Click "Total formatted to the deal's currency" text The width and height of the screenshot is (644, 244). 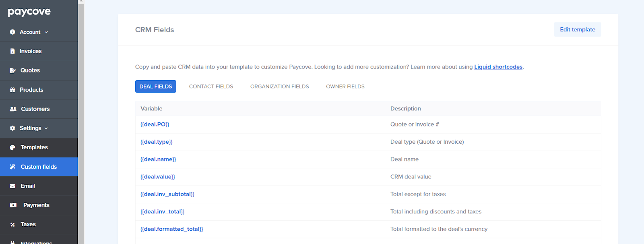439,229
